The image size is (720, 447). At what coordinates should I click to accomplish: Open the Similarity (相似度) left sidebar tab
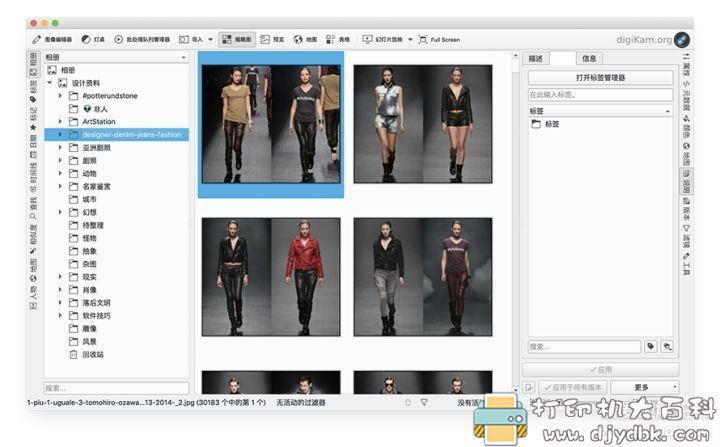pyautogui.click(x=34, y=239)
